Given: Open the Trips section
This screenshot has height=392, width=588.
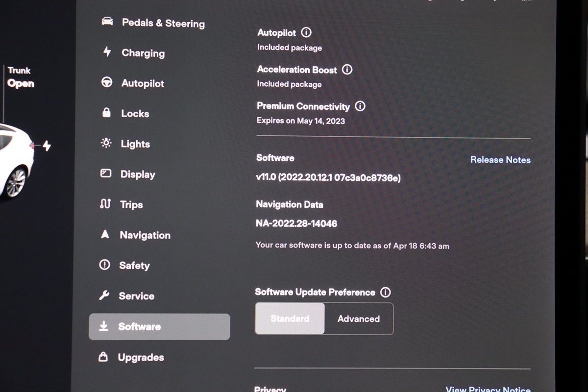Looking at the screenshot, I should click(x=131, y=205).
